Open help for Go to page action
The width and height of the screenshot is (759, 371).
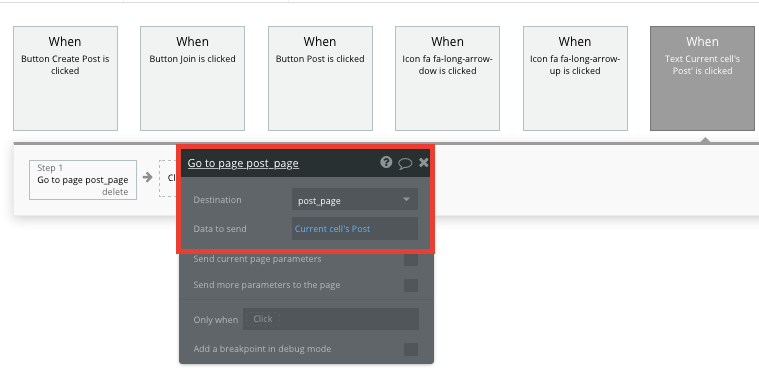[x=386, y=162]
